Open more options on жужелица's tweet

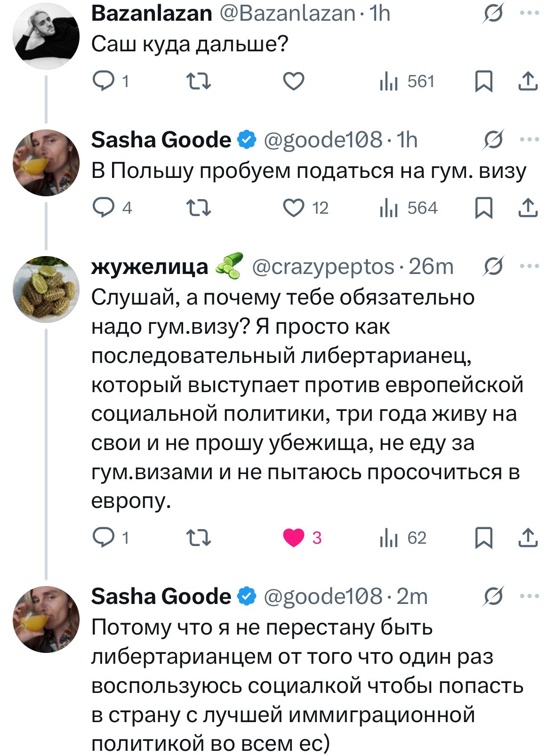530,266
